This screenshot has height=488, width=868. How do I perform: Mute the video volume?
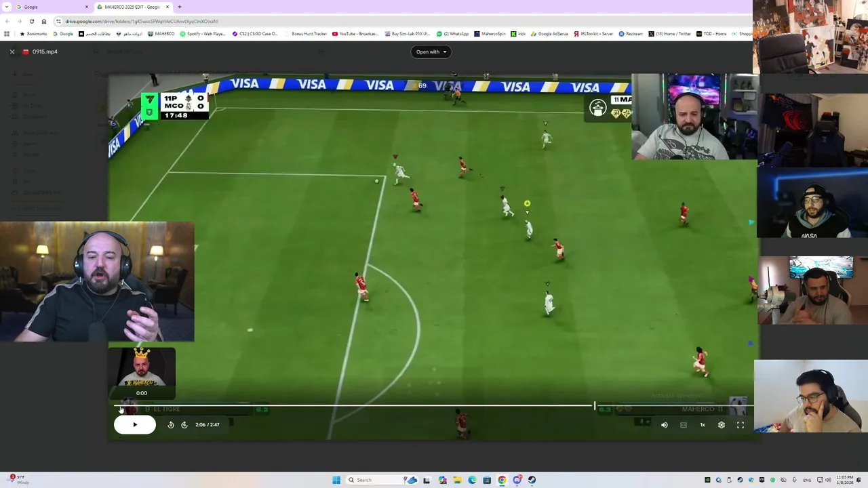(665, 425)
